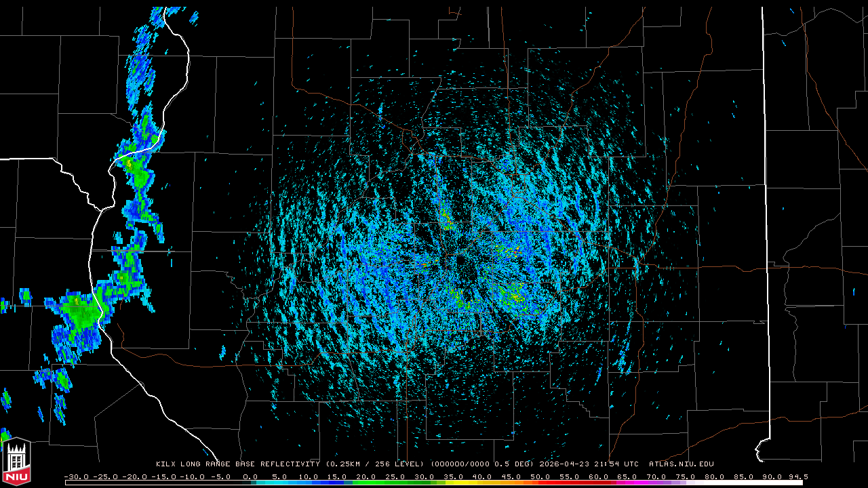Click the "75.0" scale label
The width and height of the screenshot is (868, 488).
pos(684,476)
